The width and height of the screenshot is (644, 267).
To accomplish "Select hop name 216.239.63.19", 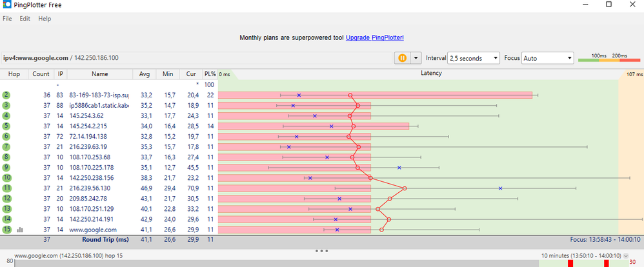I will [87, 146].
